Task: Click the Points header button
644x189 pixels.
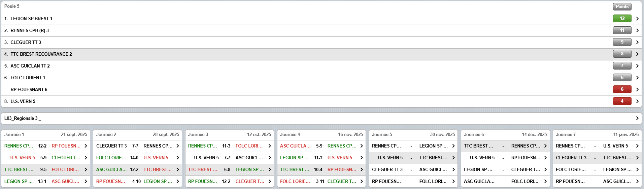Action: coord(622,6)
